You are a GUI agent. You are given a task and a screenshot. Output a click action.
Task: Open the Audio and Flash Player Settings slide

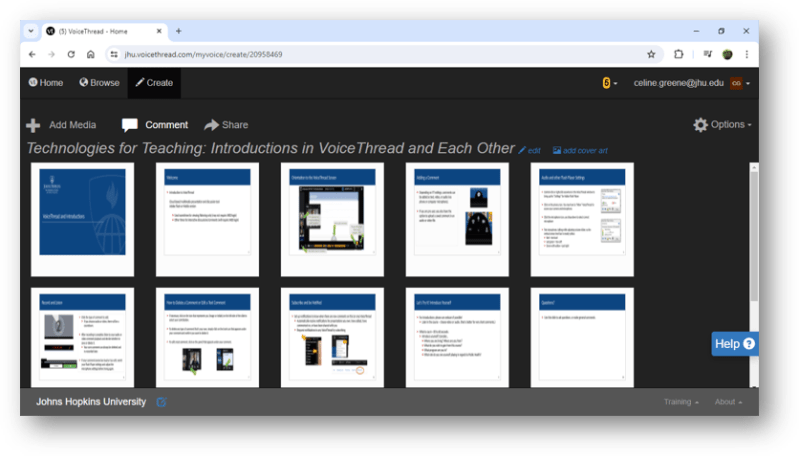tap(582, 220)
